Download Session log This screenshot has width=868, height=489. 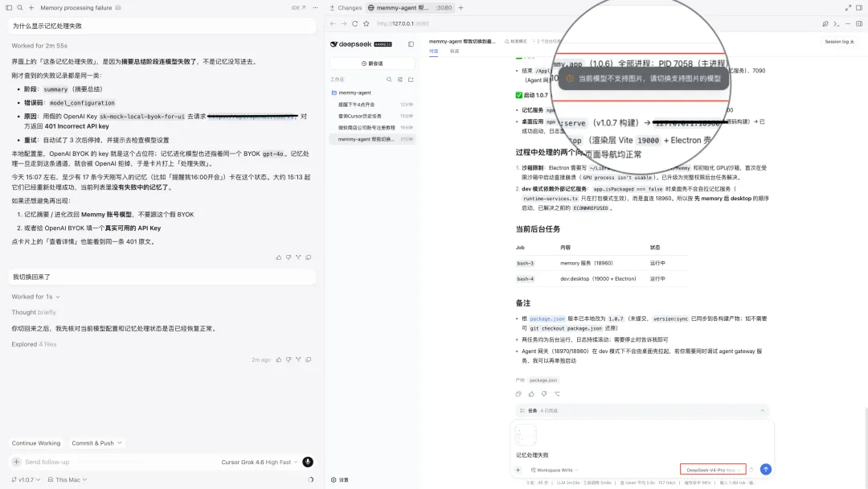point(839,42)
